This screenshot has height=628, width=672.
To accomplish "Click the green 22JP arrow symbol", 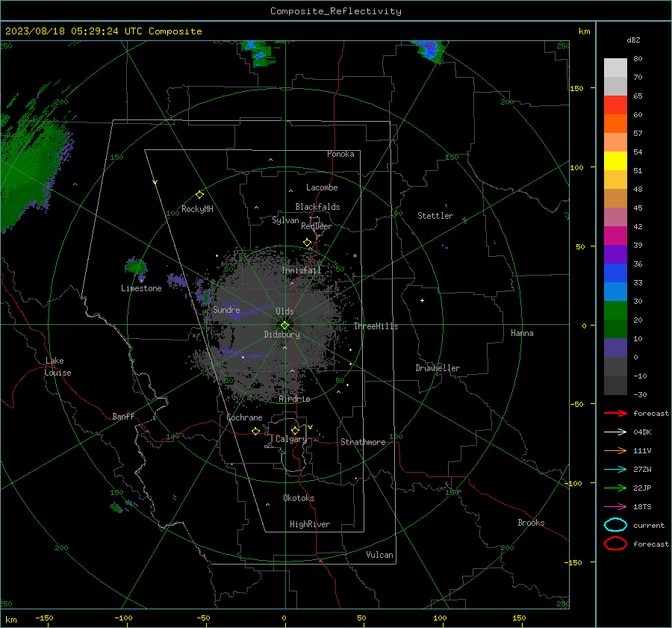I will [615, 488].
